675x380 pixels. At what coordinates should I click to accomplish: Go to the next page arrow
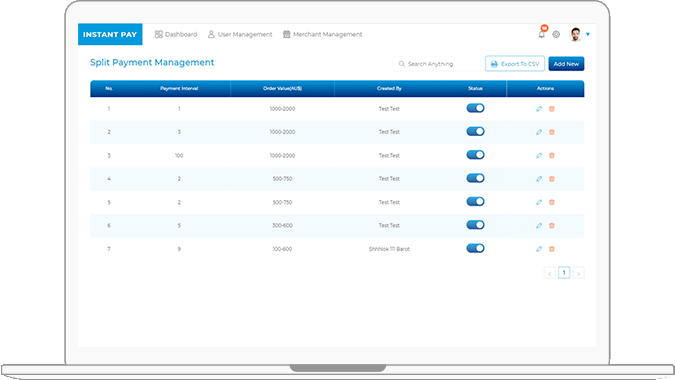[x=579, y=273]
